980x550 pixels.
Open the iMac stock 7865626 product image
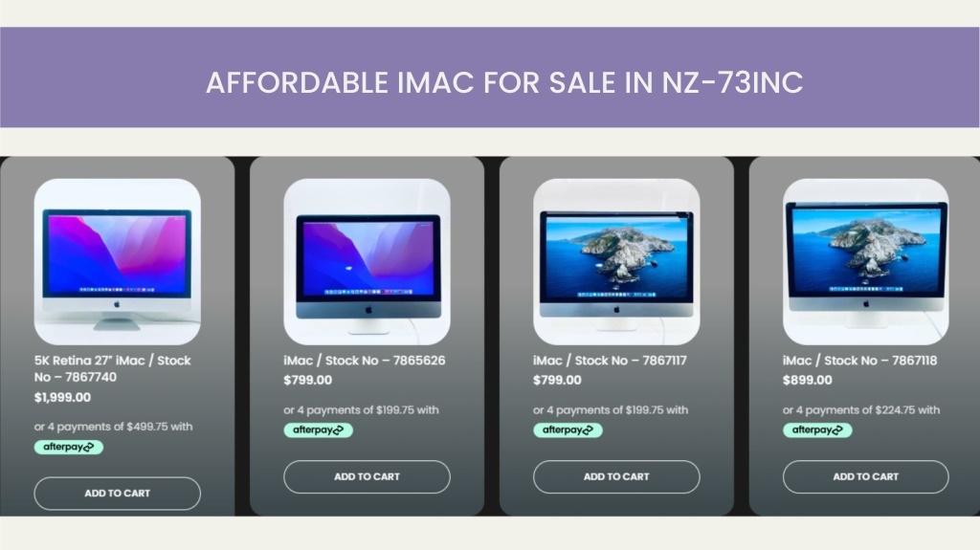pos(367,262)
